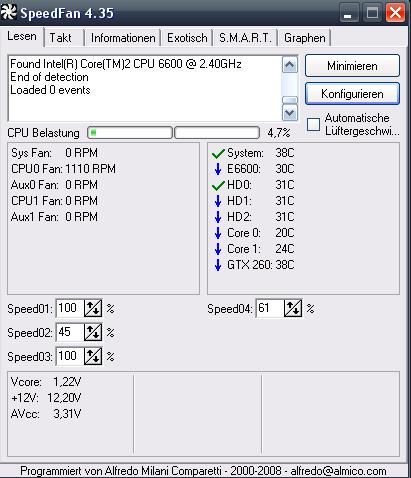The image size is (411, 478).
Task: Click the blue down arrow beside GTX 260
Action: click(x=218, y=265)
